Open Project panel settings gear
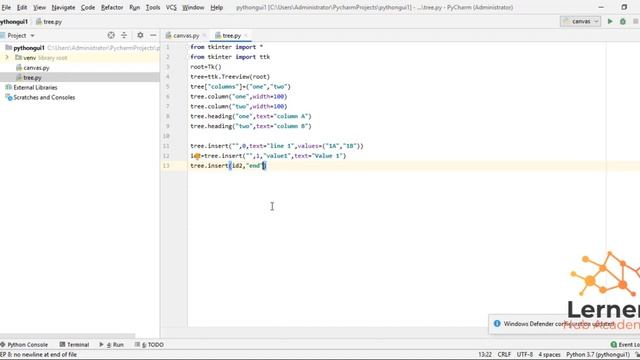Image resolution: width=640 pixels, height=360 pixels. point(140,36)
